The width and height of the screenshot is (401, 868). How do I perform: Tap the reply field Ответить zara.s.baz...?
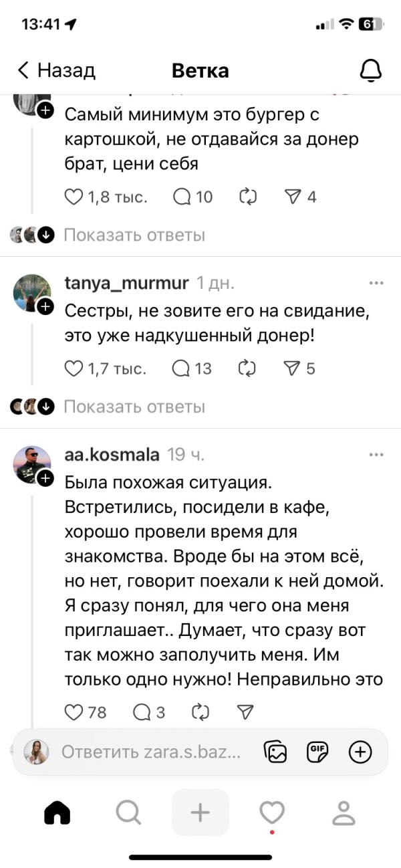[x=150, y=752]
